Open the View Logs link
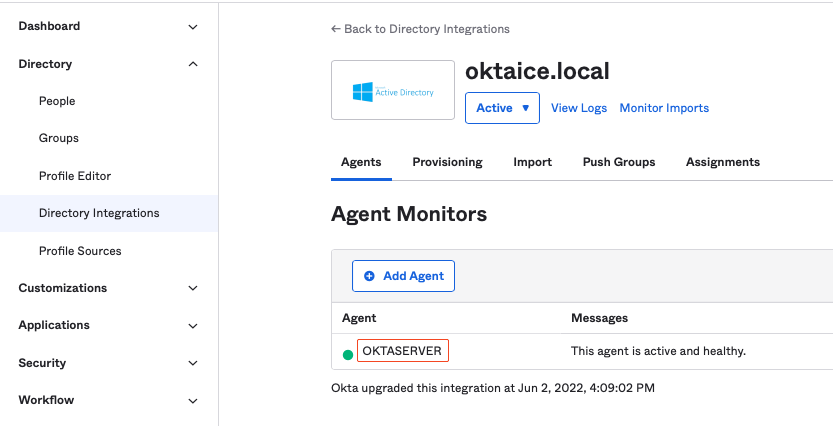Image resolution: width=833 pixels, height=426 pixels. 579,108
